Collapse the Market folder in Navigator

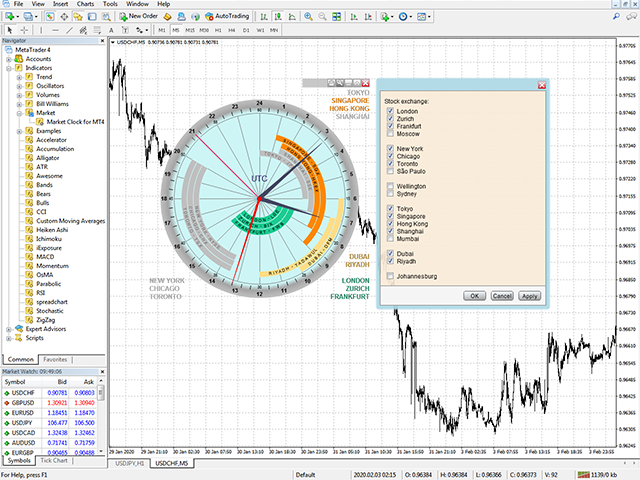coord(19,113)
